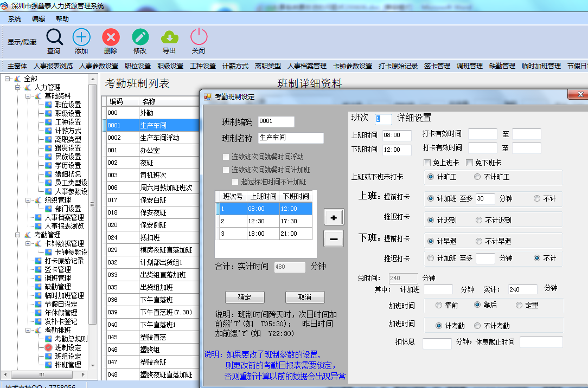Click the 查询 magnifier search icon

click(54, 37)
